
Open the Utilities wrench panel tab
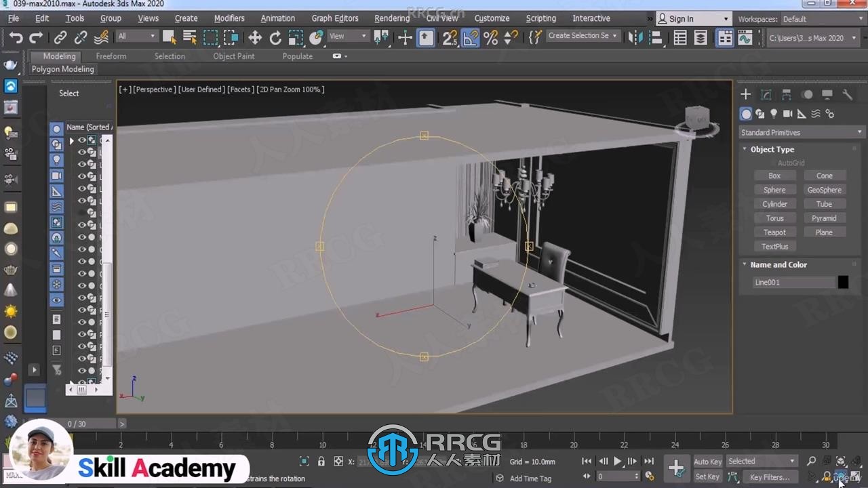(x=847, y=94)
